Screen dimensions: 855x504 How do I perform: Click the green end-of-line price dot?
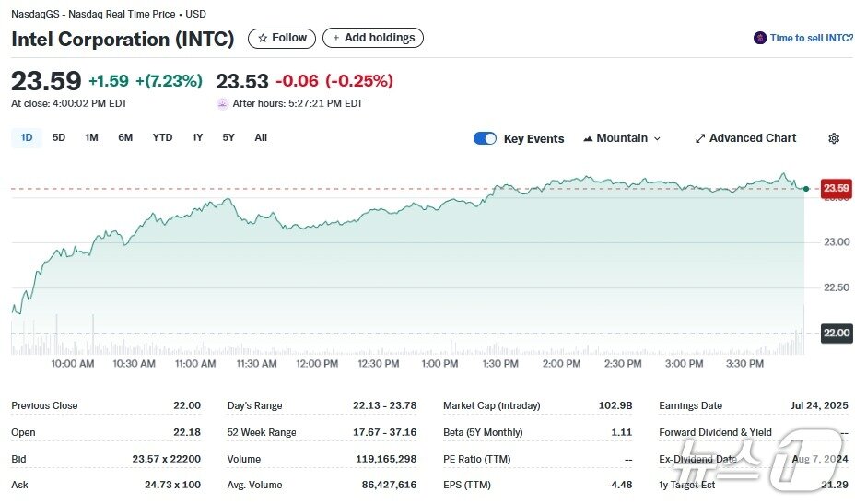[x=806, y=189]
